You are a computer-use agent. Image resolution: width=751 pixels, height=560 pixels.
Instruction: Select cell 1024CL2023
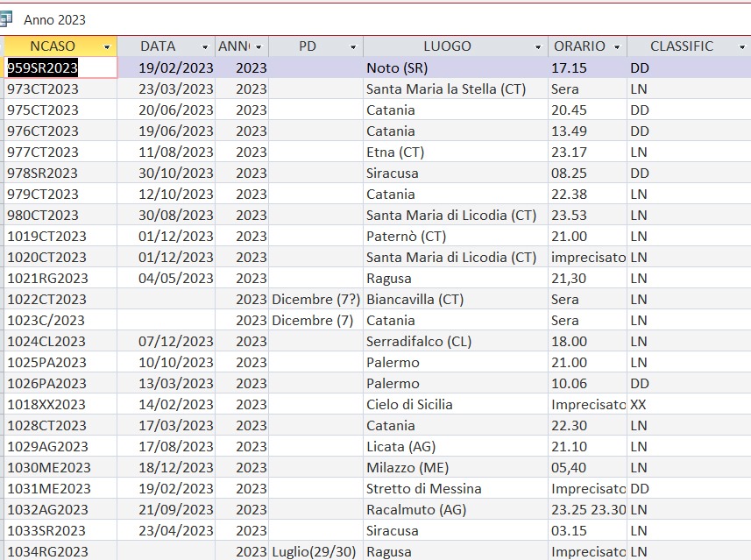click(60, 342)
